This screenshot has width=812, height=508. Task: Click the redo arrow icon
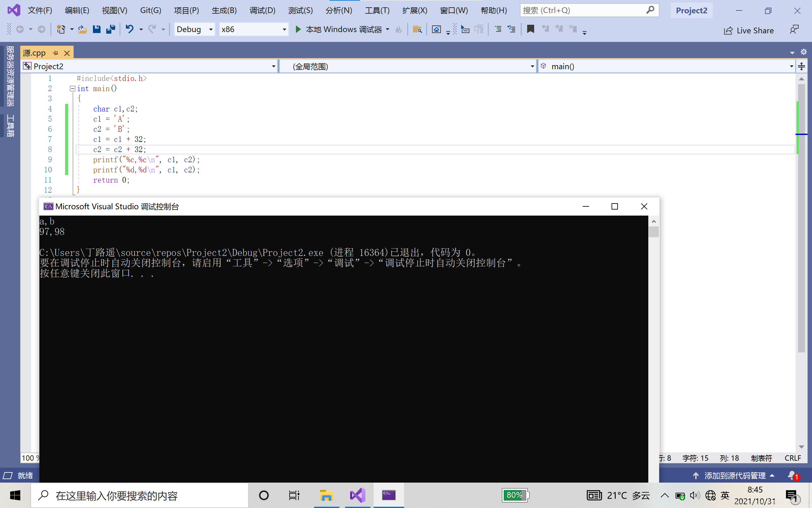153,29
